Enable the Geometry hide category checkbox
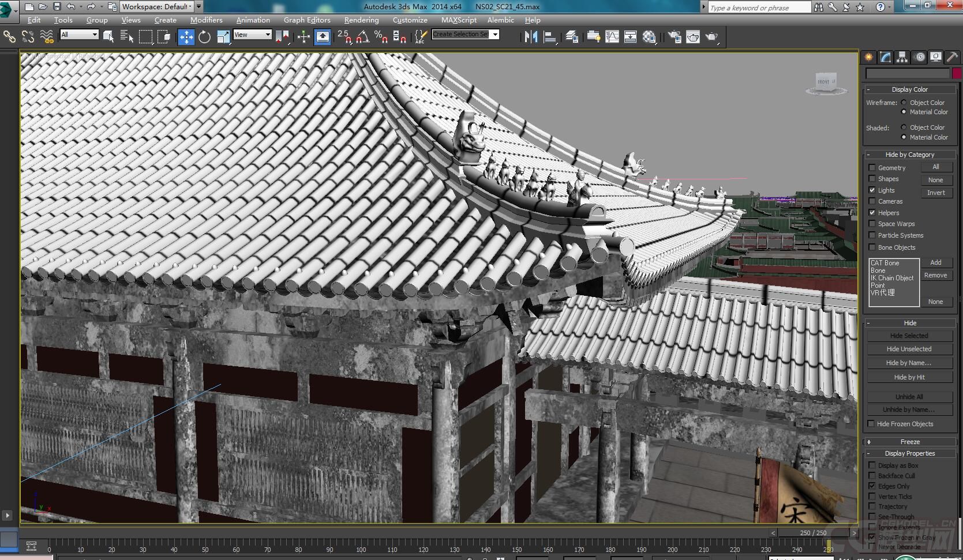Screen dimensions: 963x560 click(872, 168)
